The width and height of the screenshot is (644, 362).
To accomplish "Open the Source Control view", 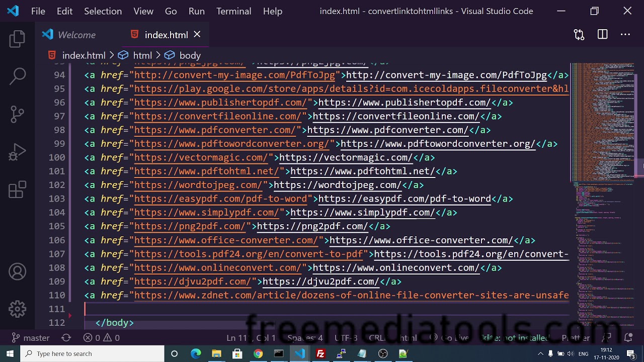I will click(x=17, y=114).
